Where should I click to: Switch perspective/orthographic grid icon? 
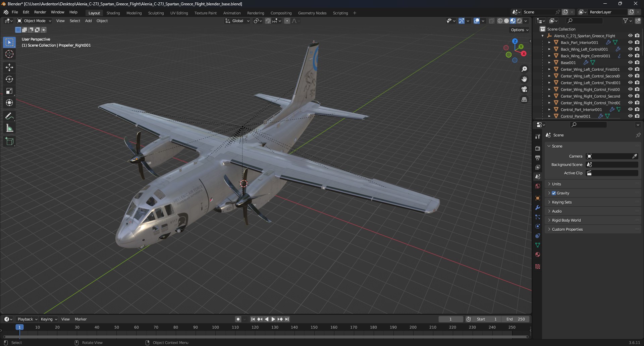[x=524, y=99]
